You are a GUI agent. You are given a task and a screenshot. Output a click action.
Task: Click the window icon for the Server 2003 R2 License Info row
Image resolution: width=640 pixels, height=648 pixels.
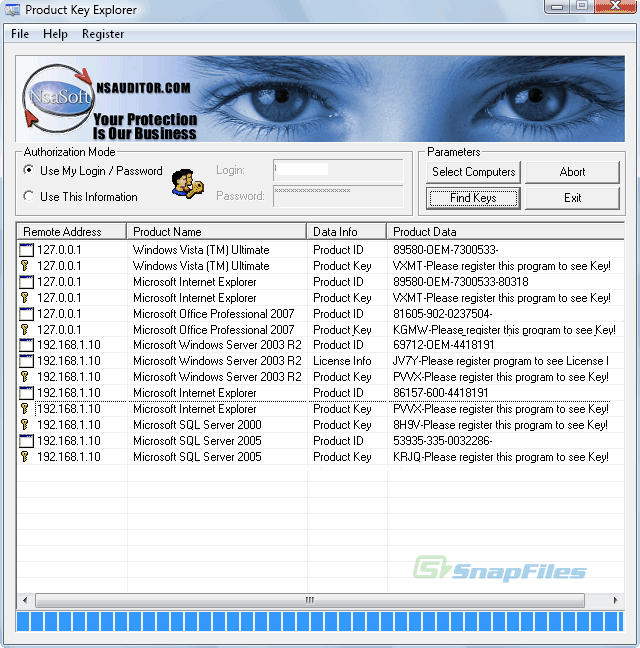coord(26,361)
